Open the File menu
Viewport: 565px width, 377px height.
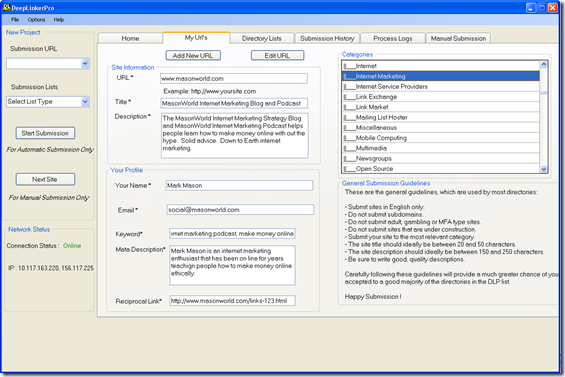(15, 20)
